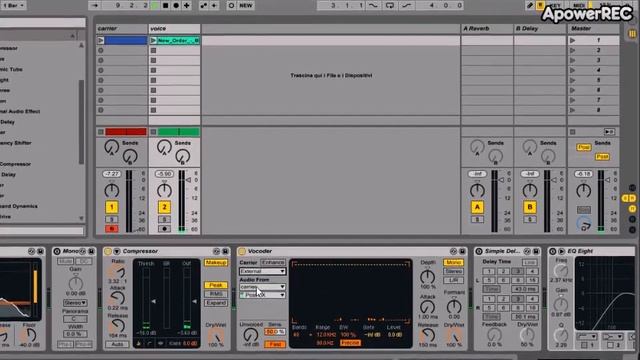
Task: Solo the voice track
Action: [164, 220]
